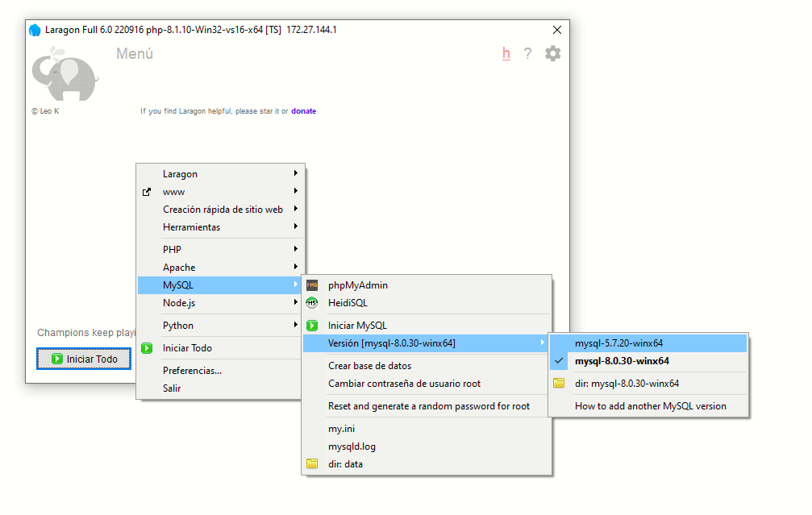Choose Preferencias... from the context menu

192,371
